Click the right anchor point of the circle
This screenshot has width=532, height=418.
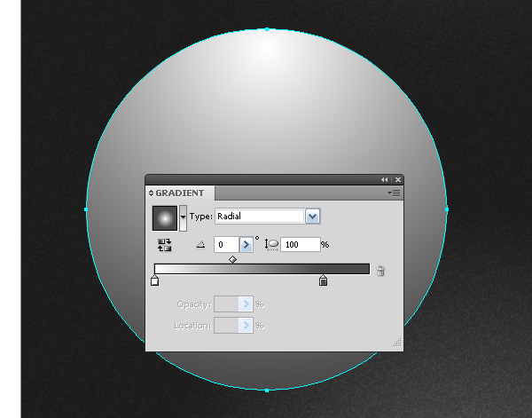(x=447, y=209)
